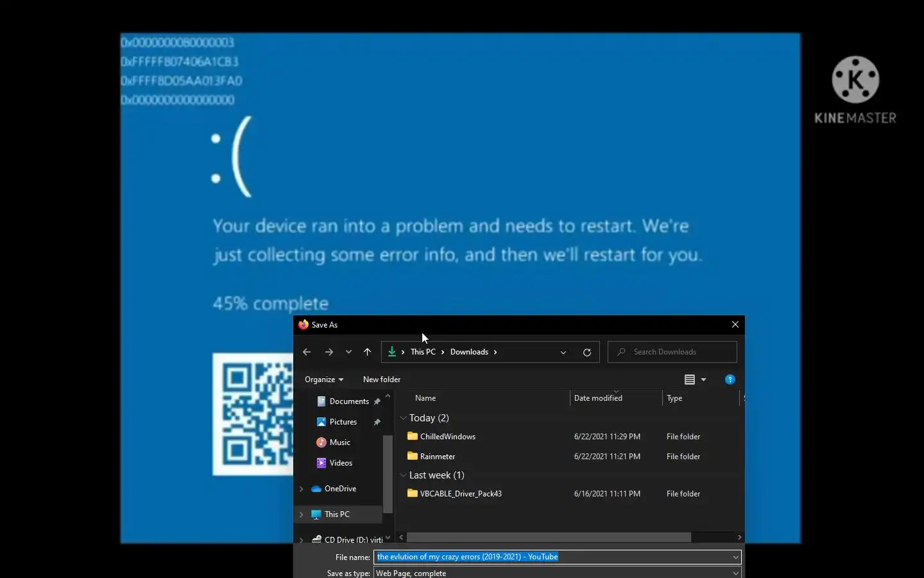Viewport: 924px width, 578px height.
Task: Select This PC in address breadcrumb
Action: click(423, 352)
